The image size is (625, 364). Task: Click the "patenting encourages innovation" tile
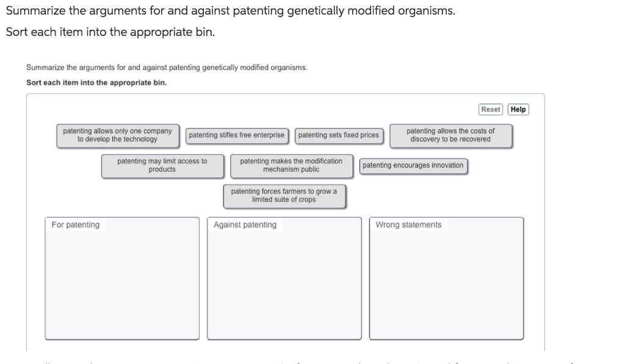(x=414, y=165)
